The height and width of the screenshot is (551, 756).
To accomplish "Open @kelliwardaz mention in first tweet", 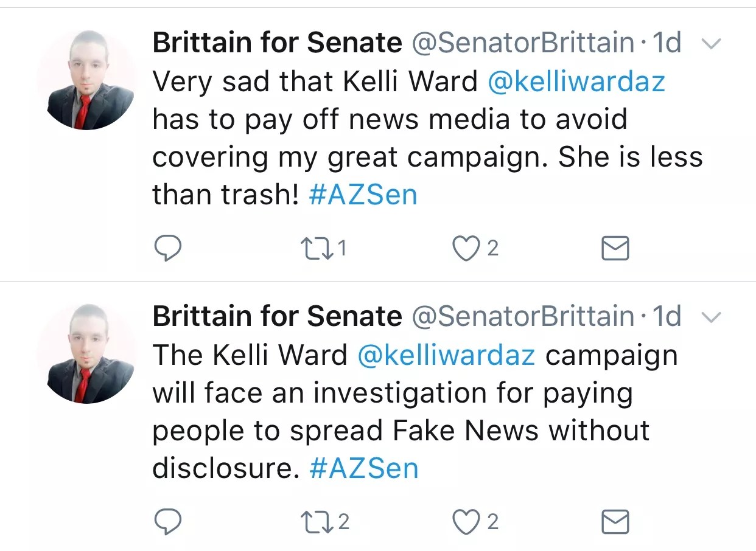I will pos(576,81).
